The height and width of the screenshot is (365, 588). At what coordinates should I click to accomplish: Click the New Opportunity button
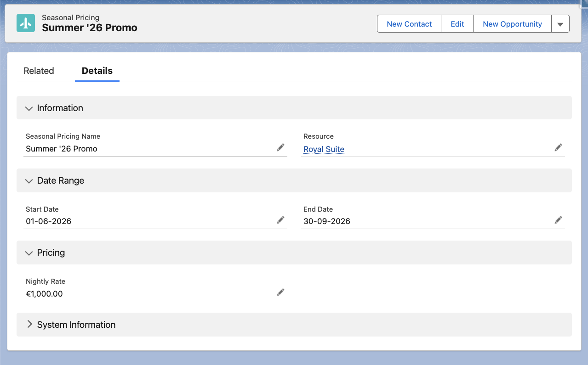click(512, 23)
